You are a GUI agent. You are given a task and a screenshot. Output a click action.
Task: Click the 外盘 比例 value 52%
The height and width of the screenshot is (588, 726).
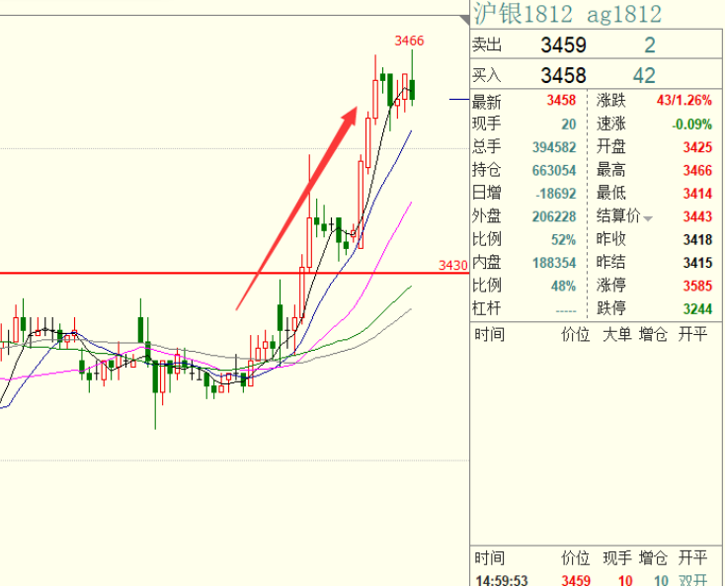point(563,239)
